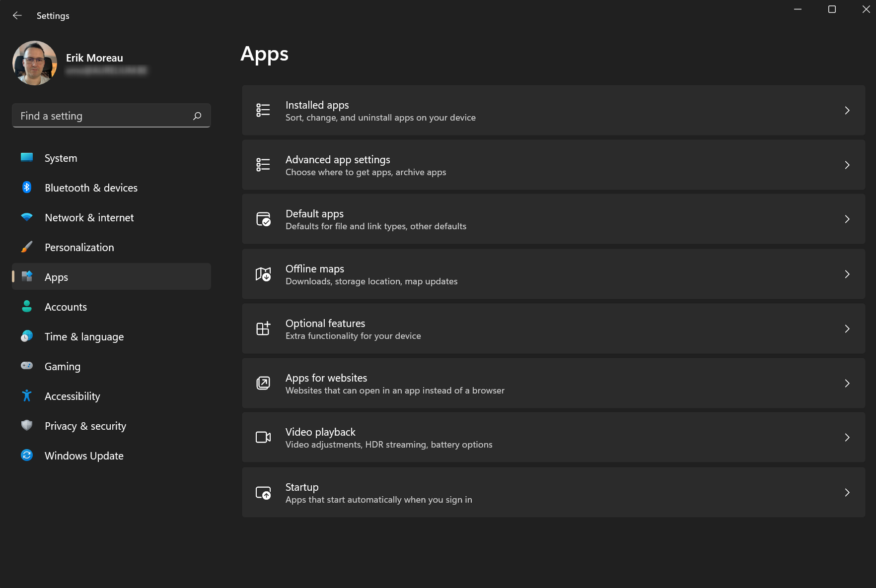876x588 pixels.
Task: Open the System settings category
Action: point(61,158)
